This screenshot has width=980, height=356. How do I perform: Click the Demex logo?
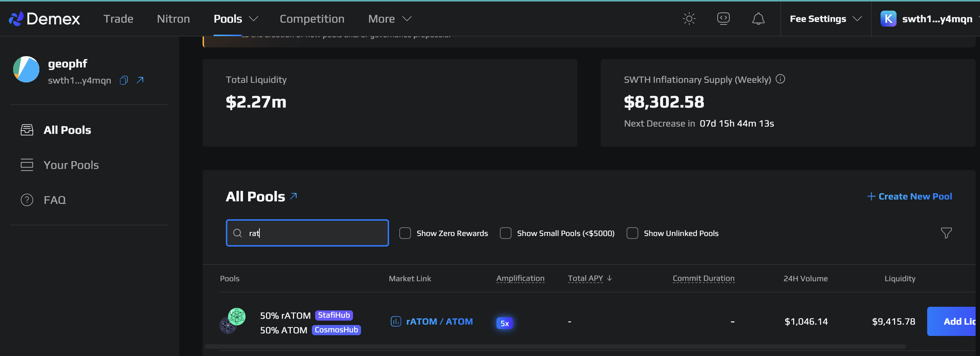(44, 19)
